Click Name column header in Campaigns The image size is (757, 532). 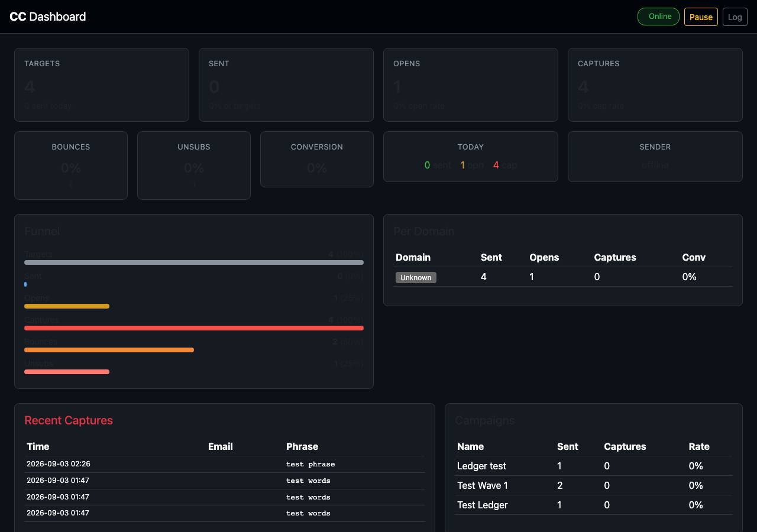tap(470, 446)
